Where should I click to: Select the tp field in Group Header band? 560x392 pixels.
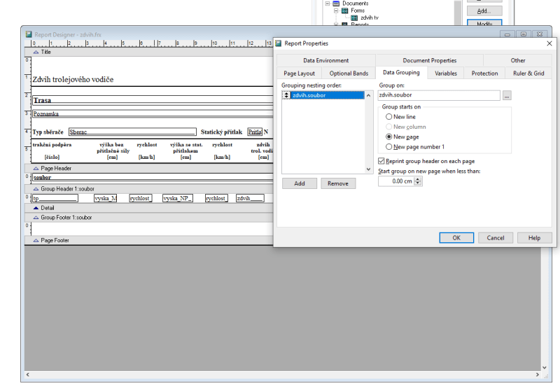click(x=55, y=199)
